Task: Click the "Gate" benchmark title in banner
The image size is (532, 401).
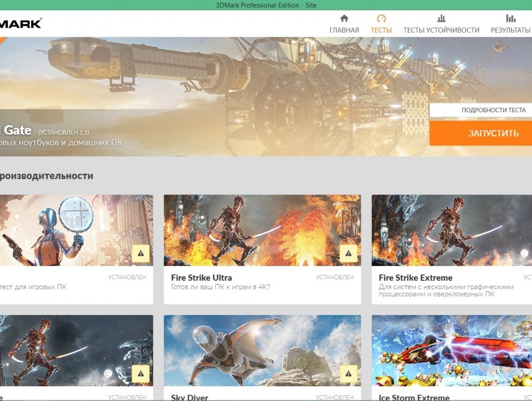Action: [17, 130]
